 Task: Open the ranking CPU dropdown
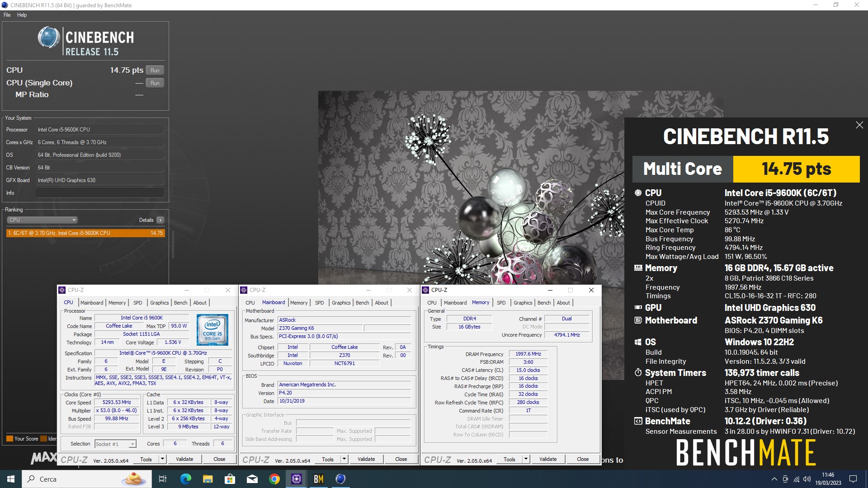point(42,220)
